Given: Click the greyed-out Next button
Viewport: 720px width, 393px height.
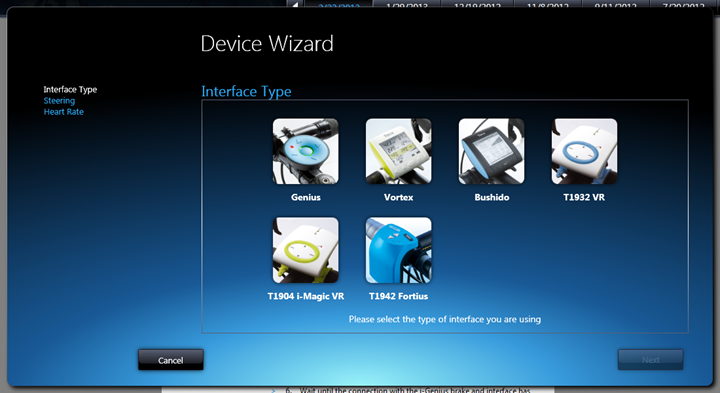Looking at the screenshot, I should (x=651, y=360).
